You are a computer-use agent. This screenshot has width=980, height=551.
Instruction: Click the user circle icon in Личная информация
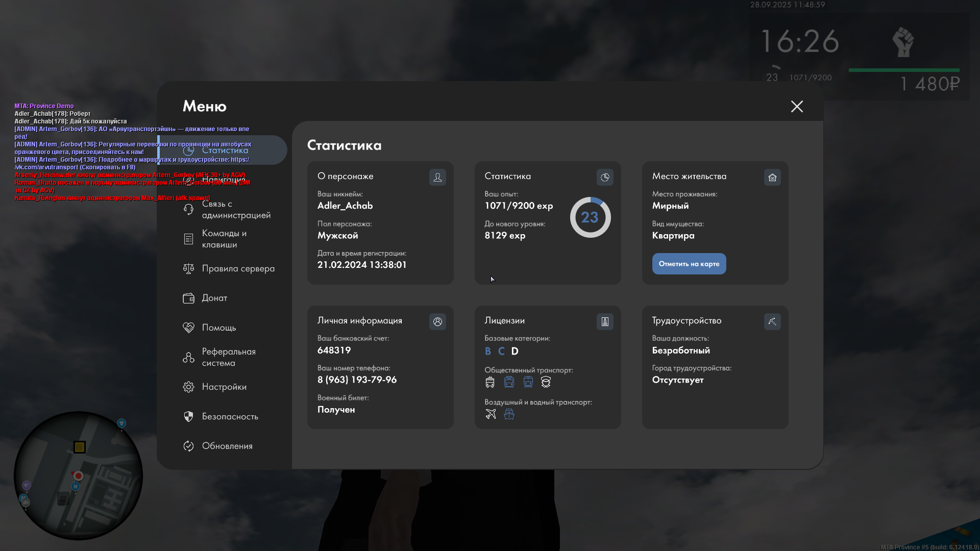437,321
